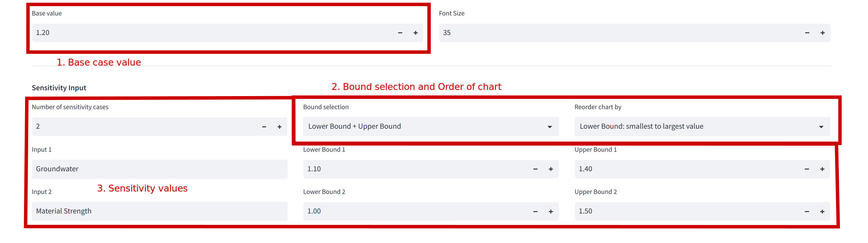Add one more sensitivity case

pos(279,127)
